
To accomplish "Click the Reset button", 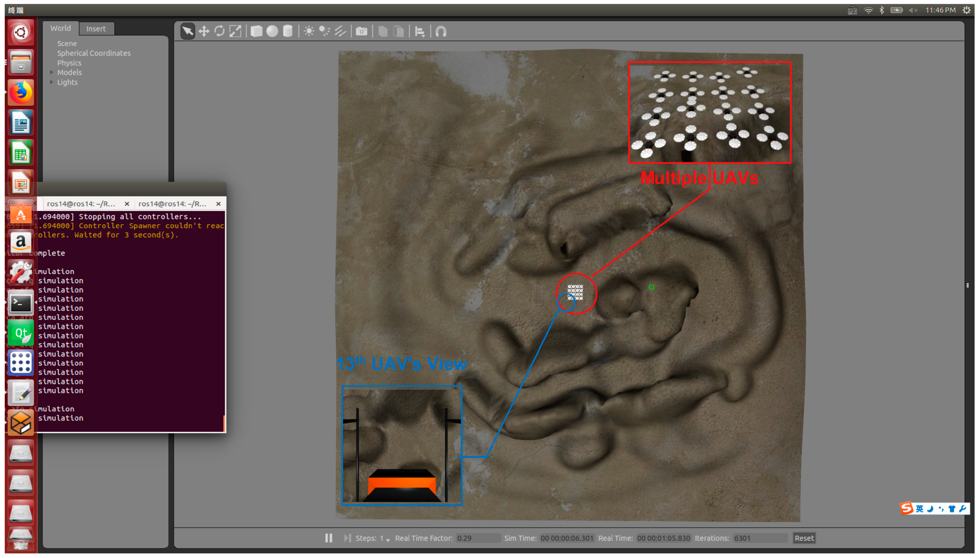I will (x=804, y=538).
